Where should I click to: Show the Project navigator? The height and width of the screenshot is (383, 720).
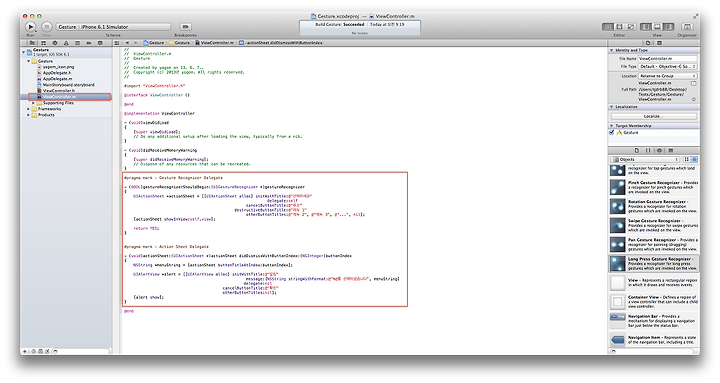click(x=32, y=43)
